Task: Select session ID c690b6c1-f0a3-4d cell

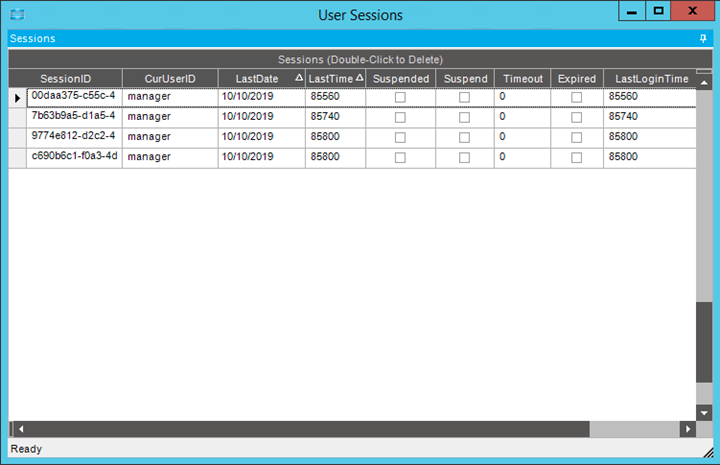Action: point(74,158)
